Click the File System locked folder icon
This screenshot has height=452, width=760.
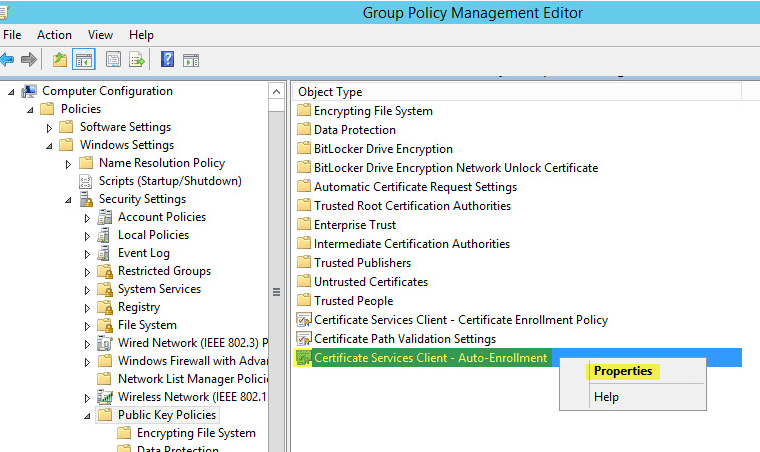click(105, 325)
